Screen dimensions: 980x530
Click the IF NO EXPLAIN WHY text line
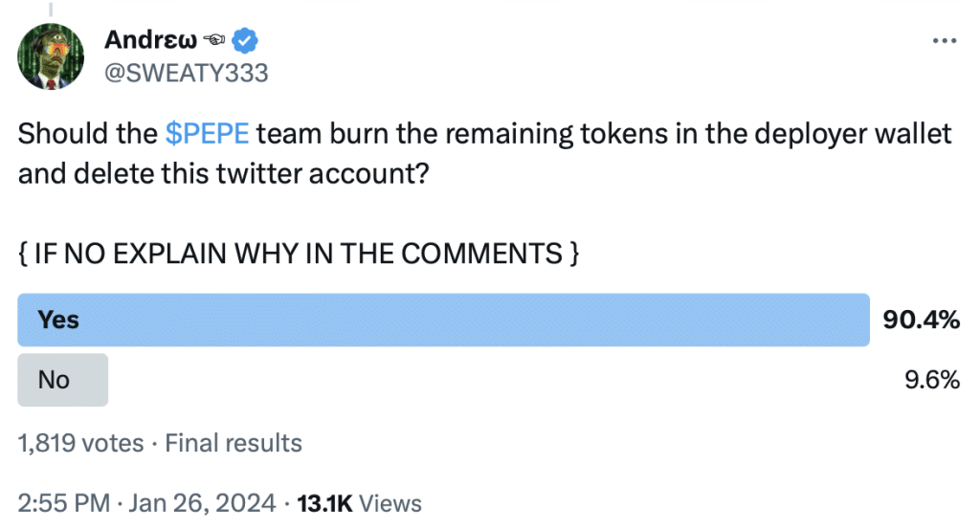click(x=299, y=254)
